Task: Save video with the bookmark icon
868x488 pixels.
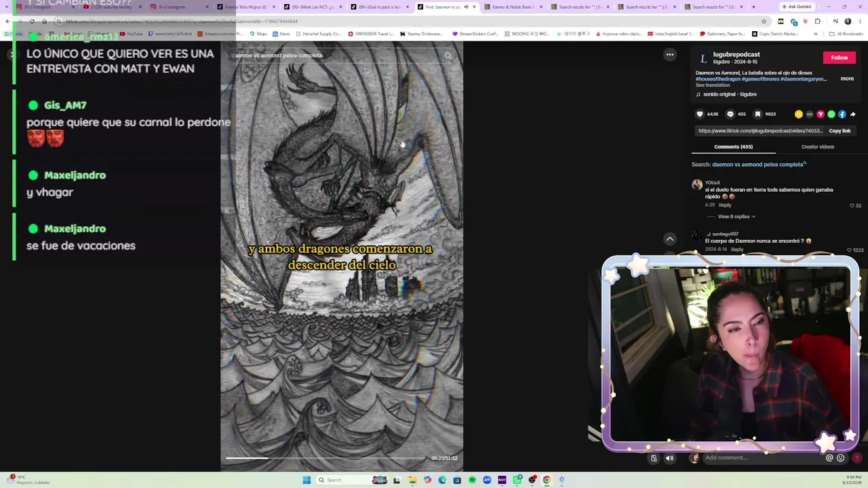Action: coord(757,114)
